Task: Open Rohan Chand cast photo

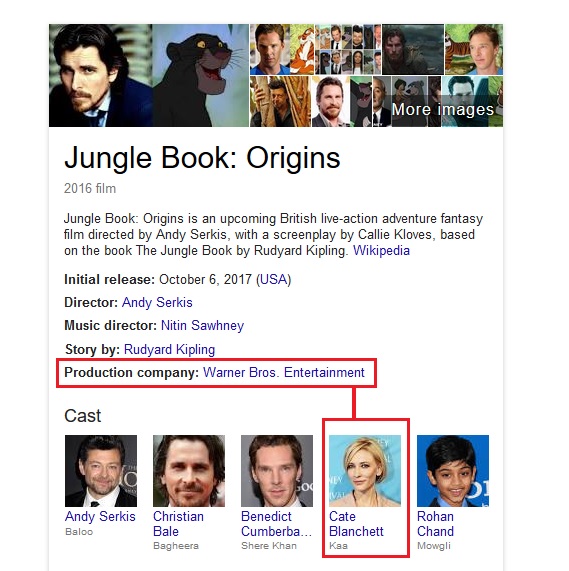Action: click(453, 471)
